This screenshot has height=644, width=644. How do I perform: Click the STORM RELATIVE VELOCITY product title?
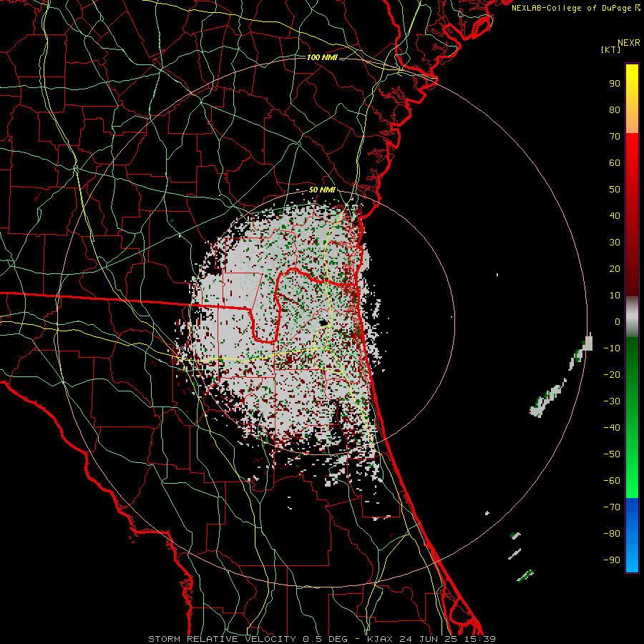(222, 639)
